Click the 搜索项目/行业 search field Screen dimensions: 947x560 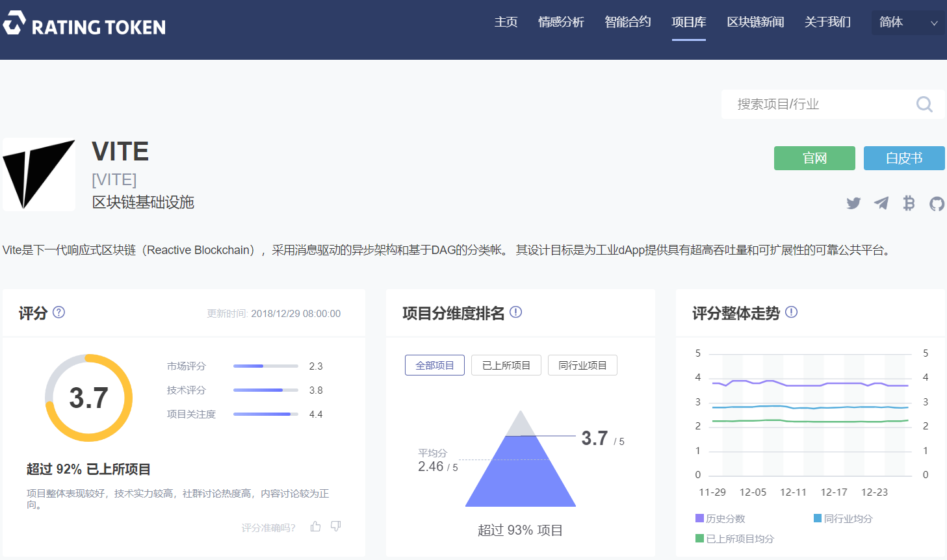[x=833, y=104]
